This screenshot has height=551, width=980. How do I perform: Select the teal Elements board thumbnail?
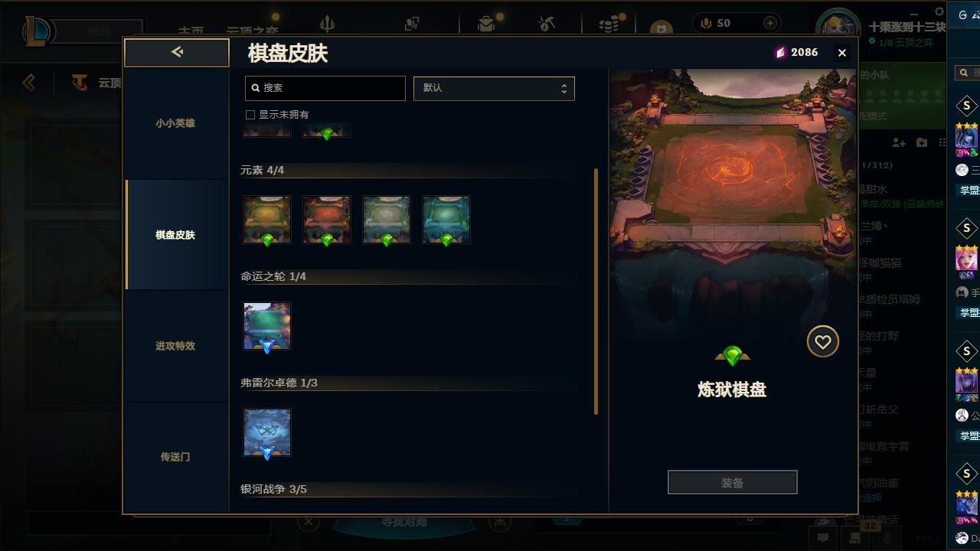coord(446,220)
